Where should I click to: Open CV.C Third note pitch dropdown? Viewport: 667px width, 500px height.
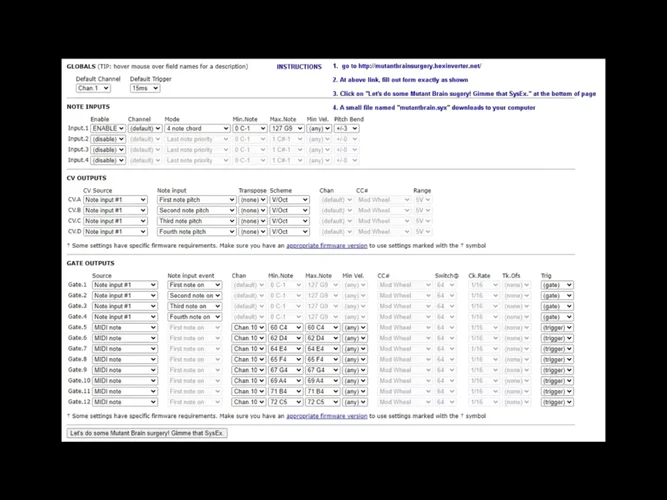pyautogui.click(x=197, y=221)
